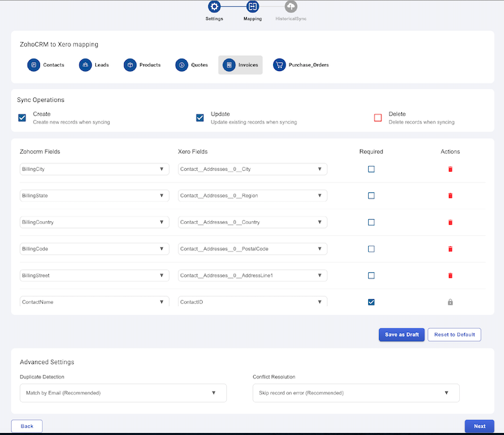This screenshot has height=435, width=504.
Task: Click the ZohoCRM to Xero mapping title
Action: tap(59, 44)
